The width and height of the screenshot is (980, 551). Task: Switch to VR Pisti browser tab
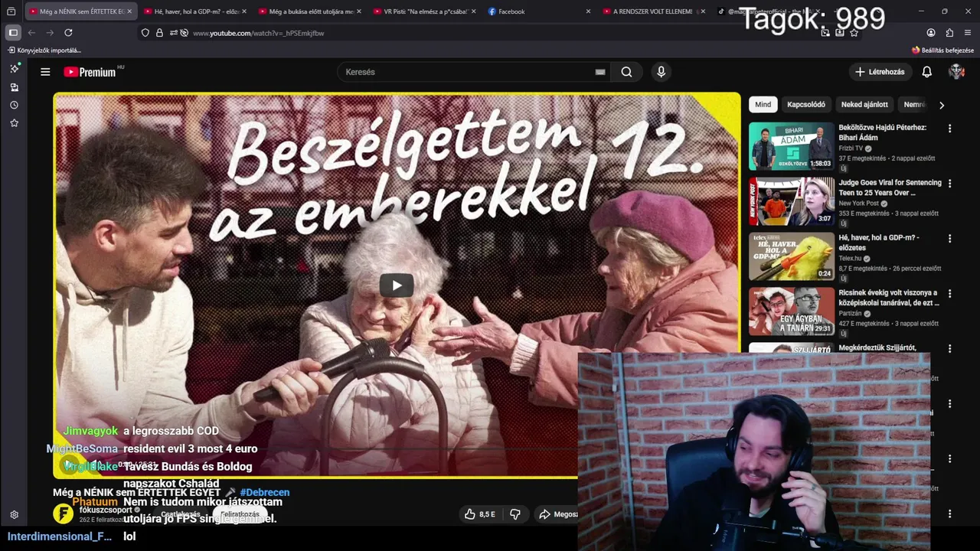point(426,11)
